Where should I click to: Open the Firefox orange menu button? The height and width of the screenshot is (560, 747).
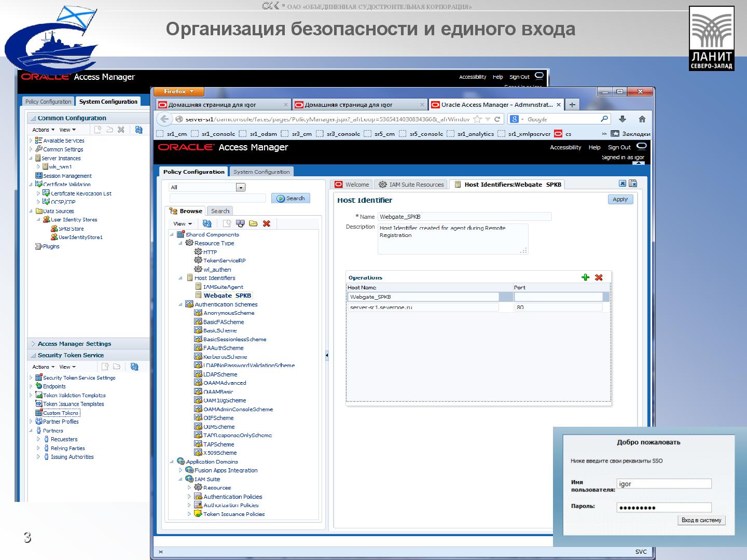coord(179,92)
